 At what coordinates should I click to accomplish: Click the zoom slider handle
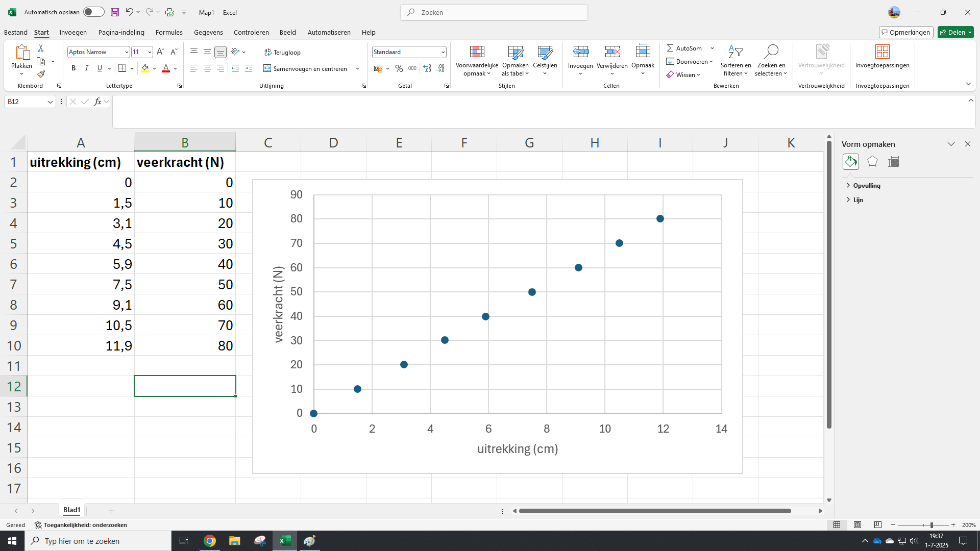point(932,525)
